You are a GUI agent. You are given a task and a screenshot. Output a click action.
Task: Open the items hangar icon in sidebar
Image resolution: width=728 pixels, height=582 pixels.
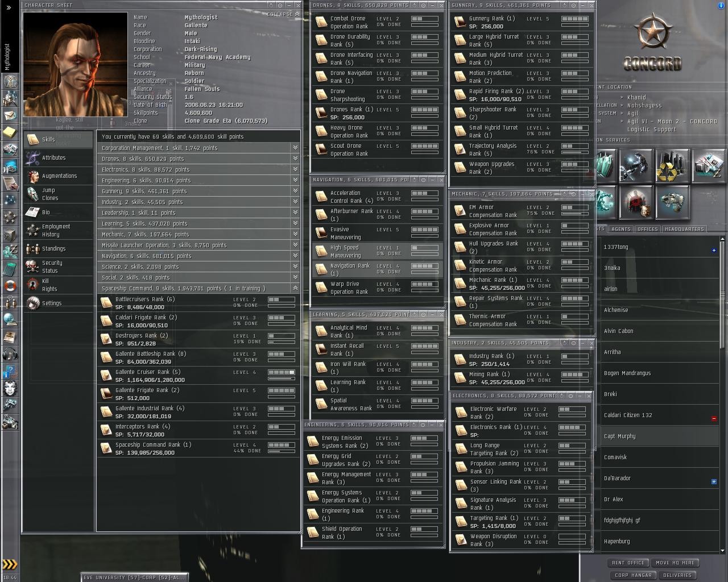click(x=10, y=423)
